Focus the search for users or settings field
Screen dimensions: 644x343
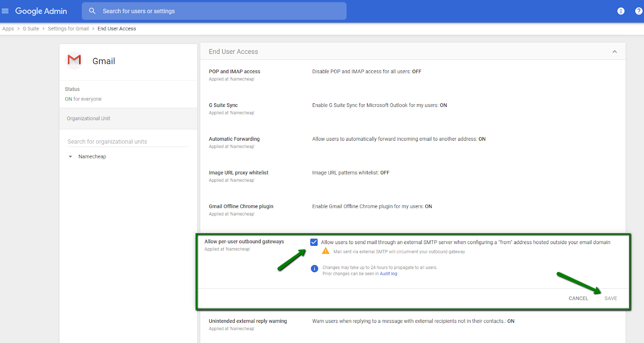214,11
